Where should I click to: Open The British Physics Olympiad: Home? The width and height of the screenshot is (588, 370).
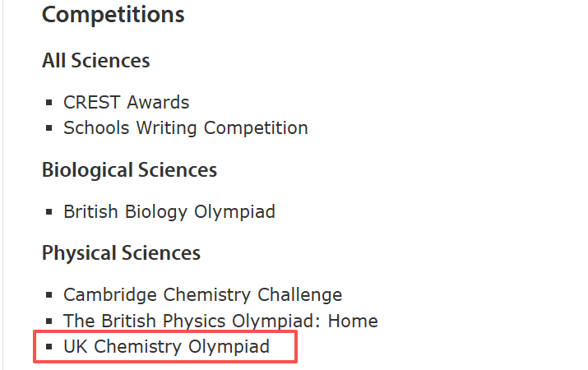[x=220, y=321]
